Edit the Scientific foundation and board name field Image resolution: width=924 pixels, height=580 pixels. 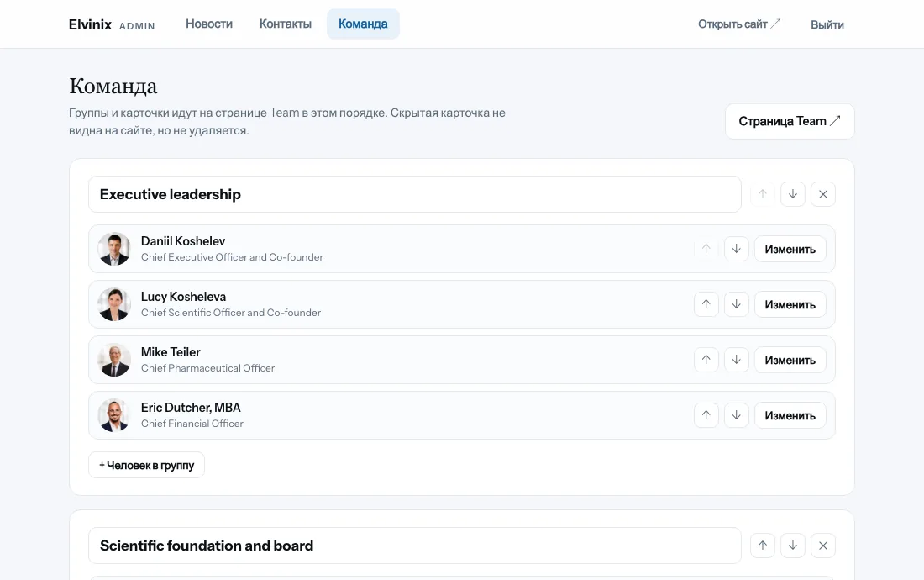(x=415, y=546)
